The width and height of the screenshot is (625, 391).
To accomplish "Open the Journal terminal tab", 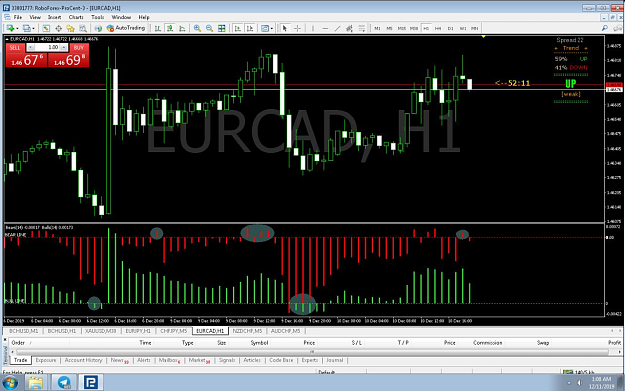I will coord(334,360).
